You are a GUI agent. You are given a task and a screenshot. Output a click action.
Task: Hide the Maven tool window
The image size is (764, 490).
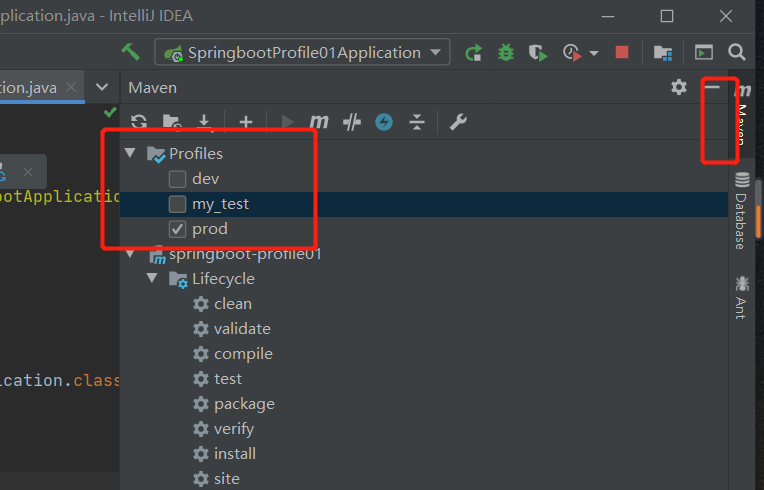[x=712, y=87]
